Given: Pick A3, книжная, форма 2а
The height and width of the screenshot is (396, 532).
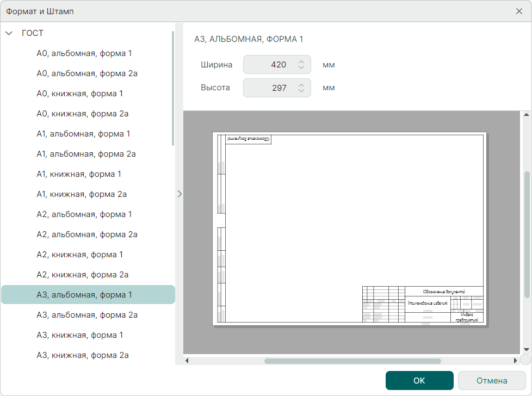Looking at the screenshot, I should tap(82, 355).
